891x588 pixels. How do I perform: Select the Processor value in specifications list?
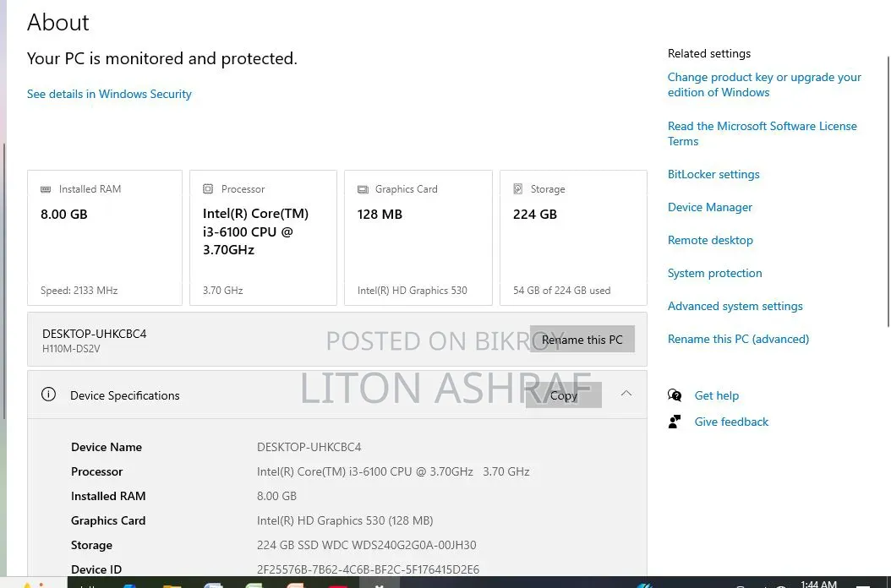(393, 471)
